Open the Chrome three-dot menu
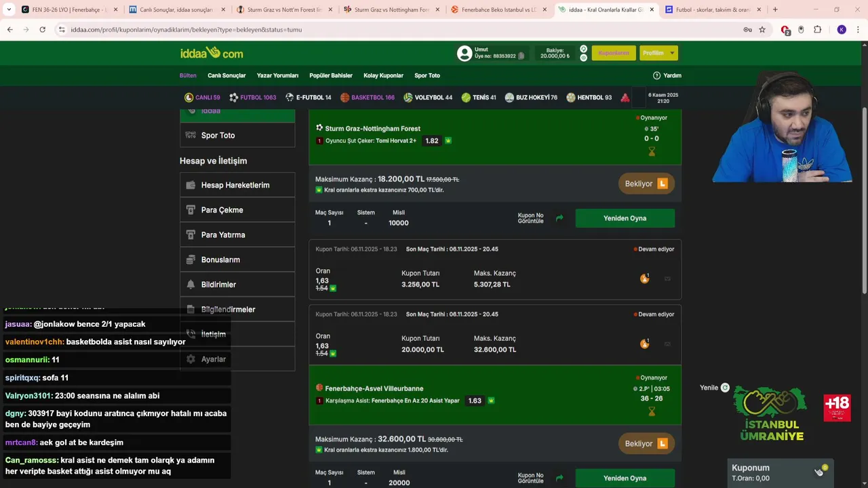This screenshot has width=868, height=488. (859, 30)
